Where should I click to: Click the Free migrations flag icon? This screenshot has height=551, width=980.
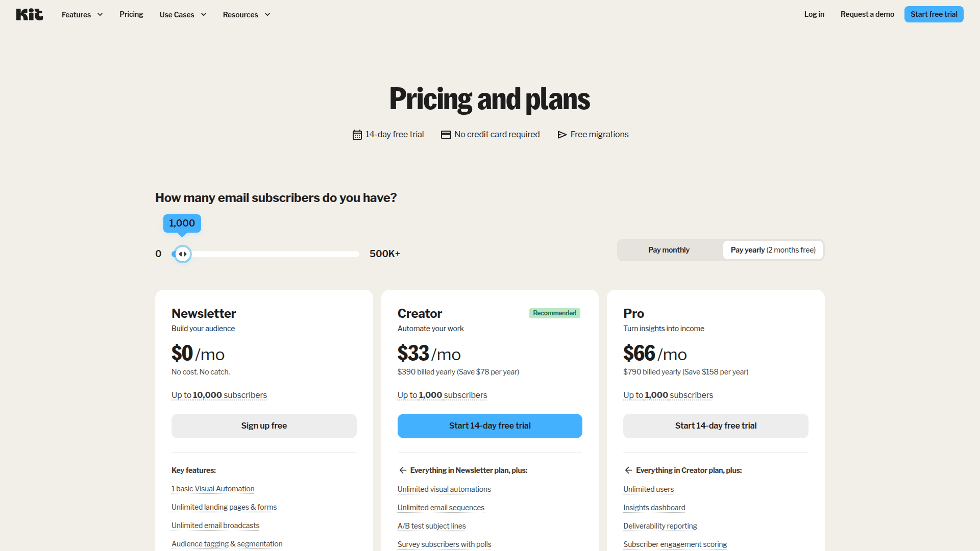pyautogui.click(x=561, y=134)
